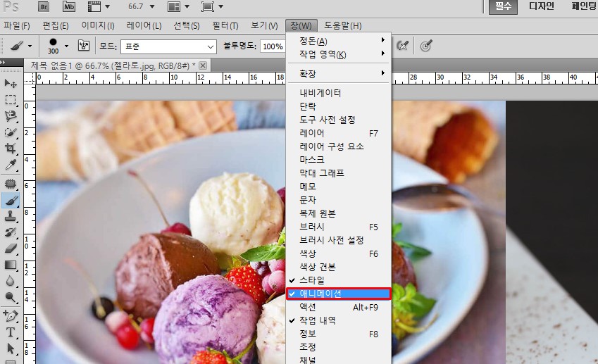Viewport: 598px width, 364px height.
Task: Select the Path Selection tool
Action: point(11,349)
